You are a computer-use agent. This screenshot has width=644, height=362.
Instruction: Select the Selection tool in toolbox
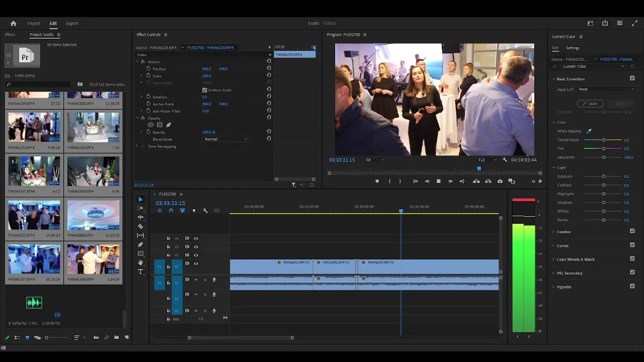(x=140, y=199)
